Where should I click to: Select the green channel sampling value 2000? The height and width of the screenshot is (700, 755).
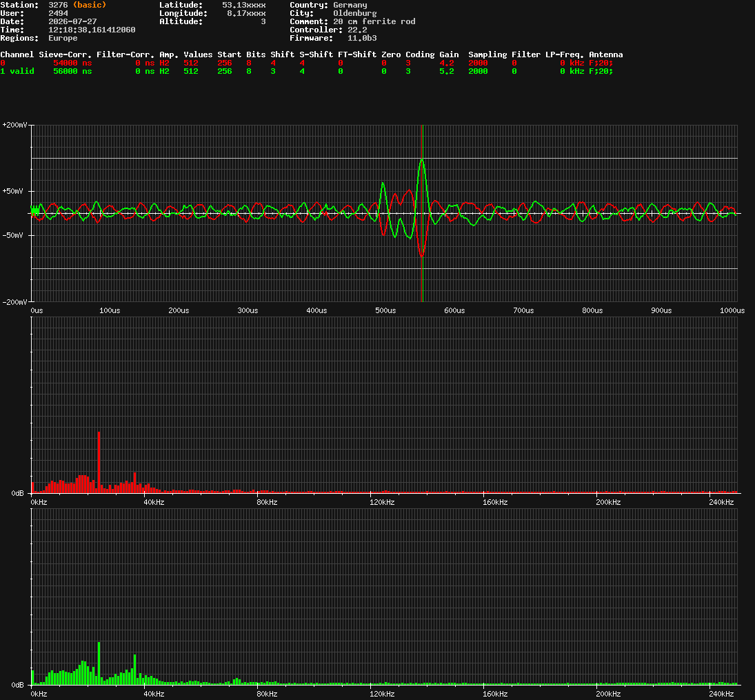pos(478,71)
